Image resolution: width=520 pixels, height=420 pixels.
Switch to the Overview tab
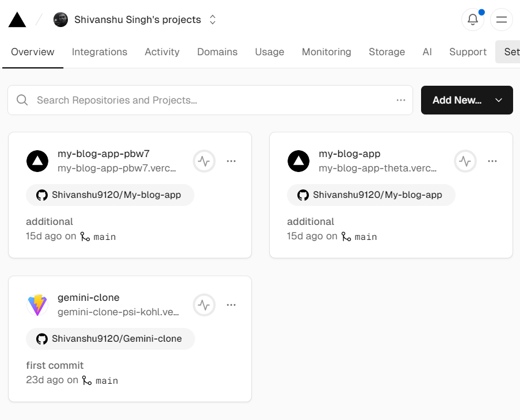click(x=32, y=52)
